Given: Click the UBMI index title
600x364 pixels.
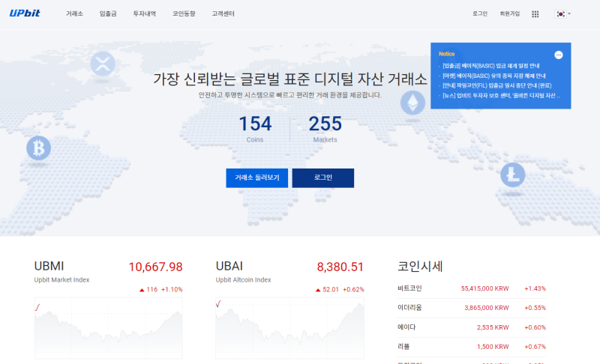Looking at the screenshot, I should click(49, 266).
